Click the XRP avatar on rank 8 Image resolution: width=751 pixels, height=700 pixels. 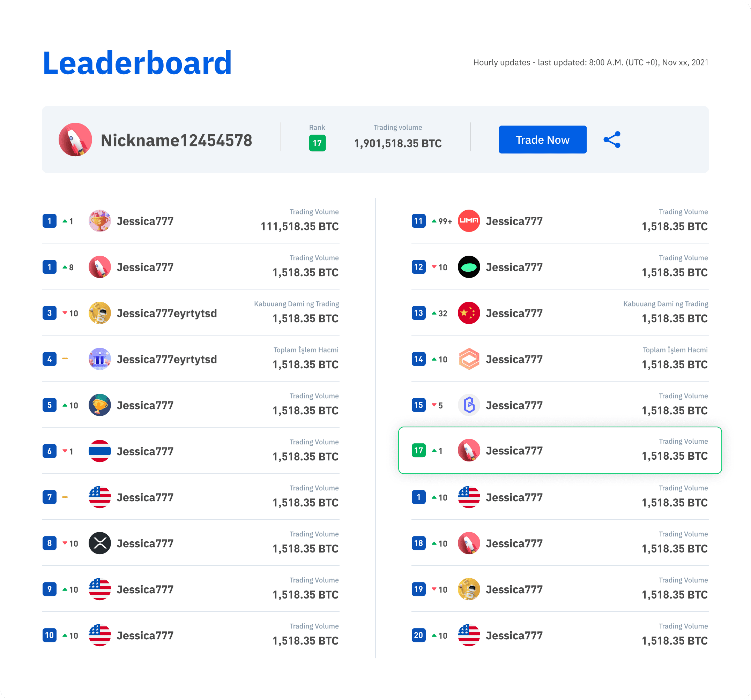click(99, 543)
